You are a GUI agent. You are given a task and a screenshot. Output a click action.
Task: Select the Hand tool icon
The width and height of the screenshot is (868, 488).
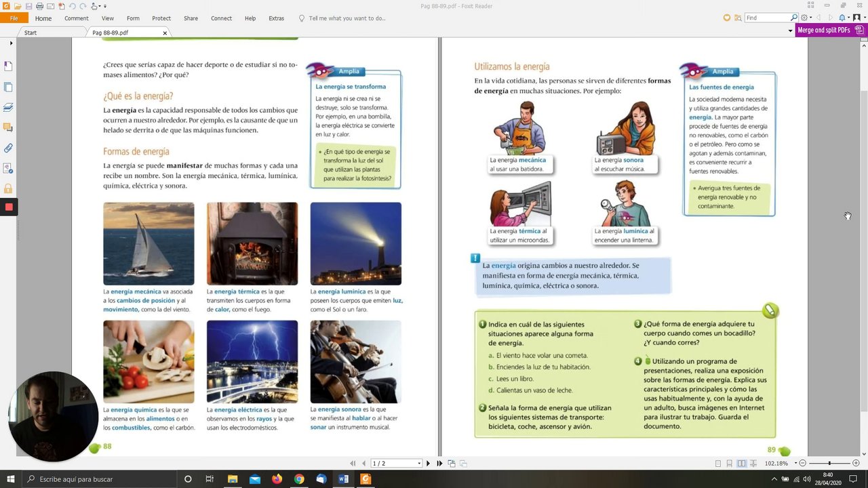[94, 6]
